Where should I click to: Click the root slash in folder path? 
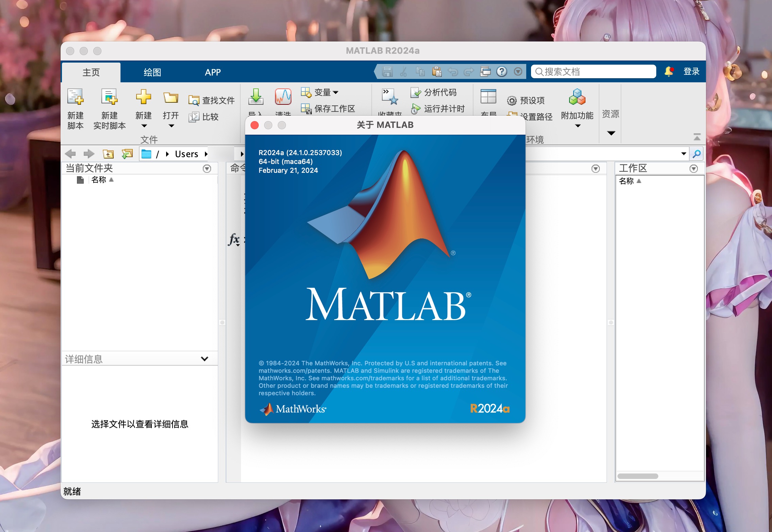pyautogui.click(x=157, y=154)
